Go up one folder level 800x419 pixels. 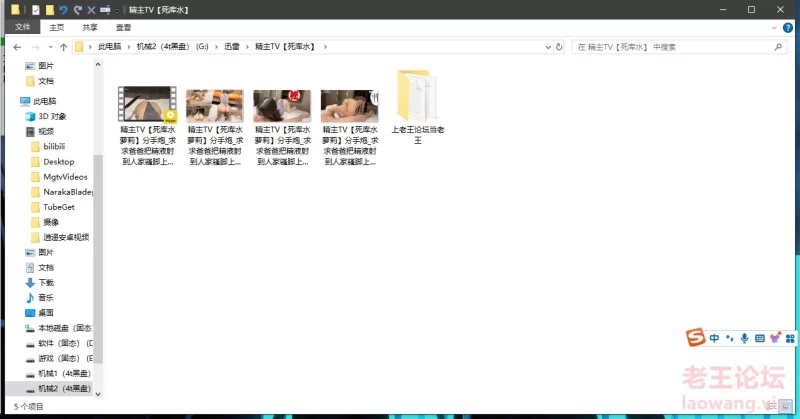(x=63, y=47)
